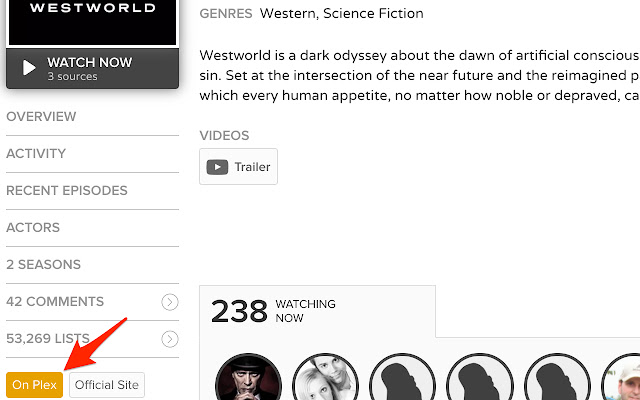
Task: Expand the 42 Comments chevron arrow
Action: coord(170,302)
